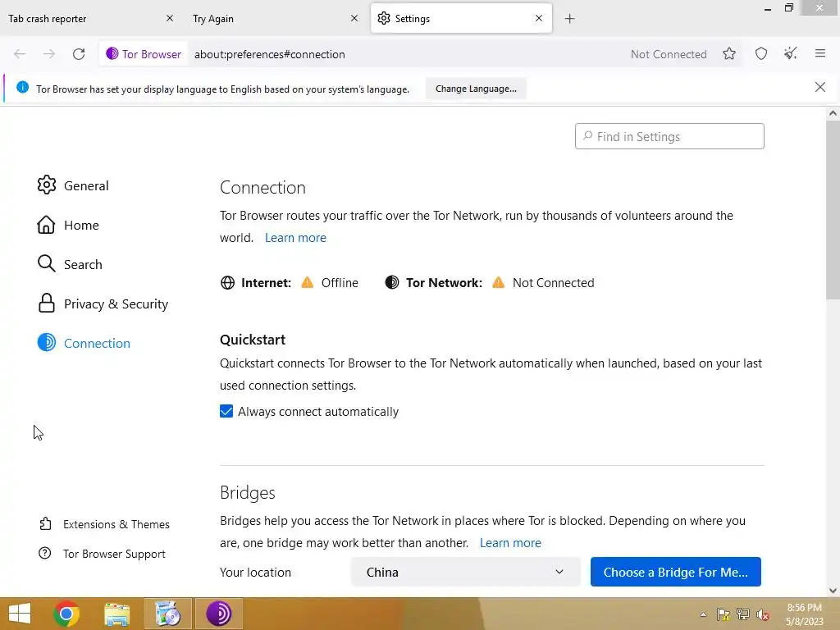Click the Not Connected warning triangle icon
The width and height of the screenshot is (840, 630).
[498, 282]
